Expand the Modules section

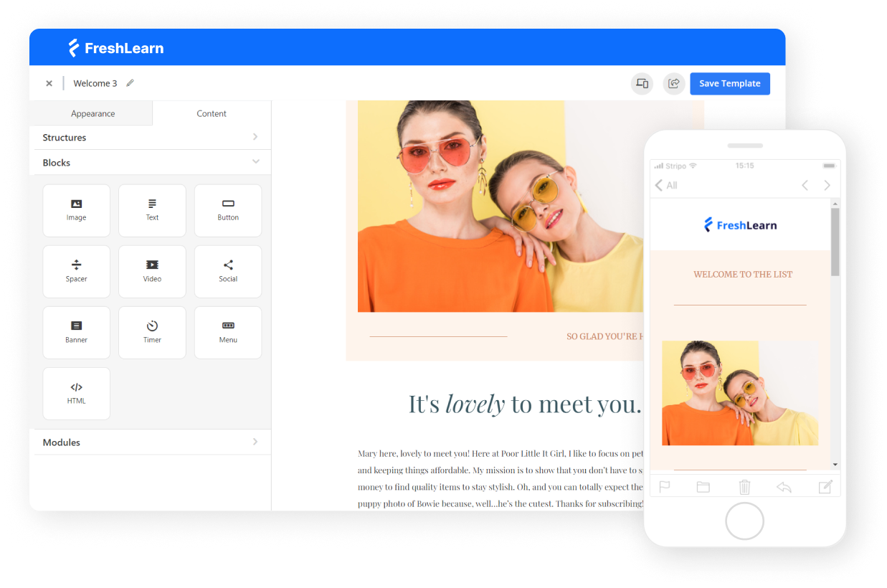tap(151, 442)
